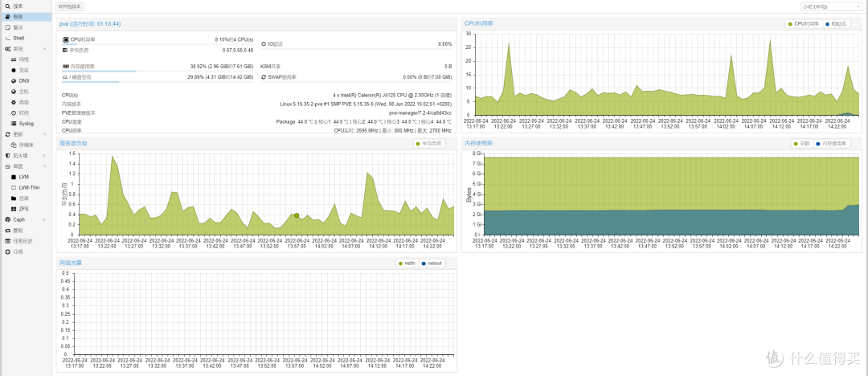Screen dimensions: 868x376
Task: Click the 服务器负载 chart round tool button
Action: (x=451, y=144)
